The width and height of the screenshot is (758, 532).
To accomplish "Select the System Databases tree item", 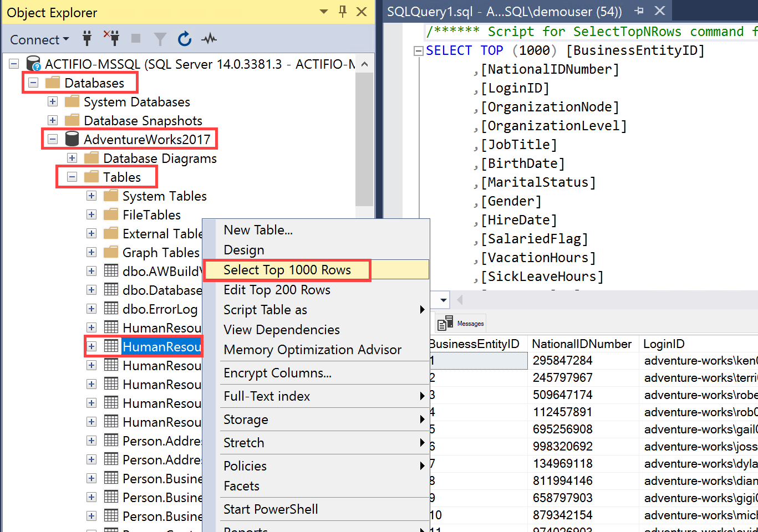I will 137,102.
